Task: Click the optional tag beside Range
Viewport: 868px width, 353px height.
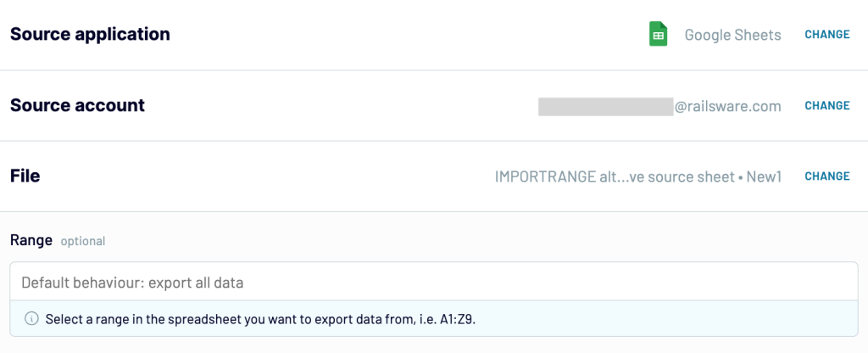Action: 82,242
